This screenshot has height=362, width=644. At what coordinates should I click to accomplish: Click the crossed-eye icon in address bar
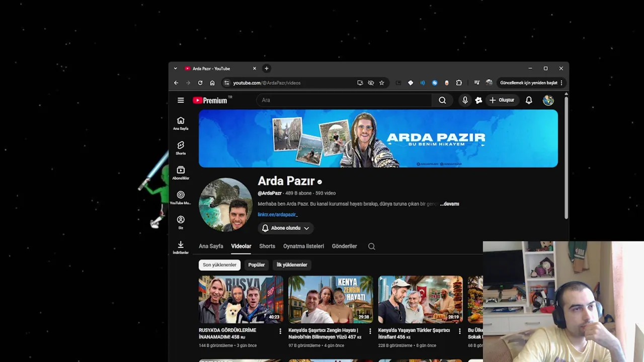click(x=371, y=83)
